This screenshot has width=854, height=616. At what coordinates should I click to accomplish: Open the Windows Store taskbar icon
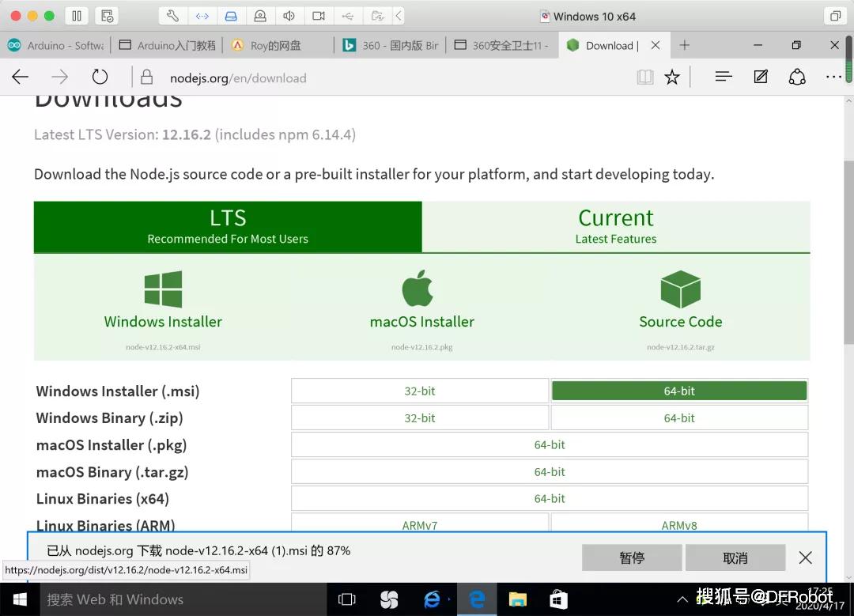point(559,599)
